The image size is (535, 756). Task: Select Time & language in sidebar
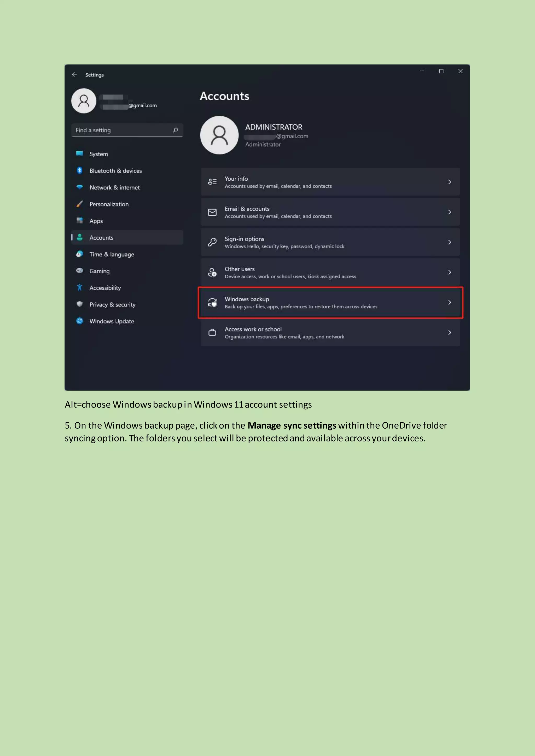pos(112,255)
